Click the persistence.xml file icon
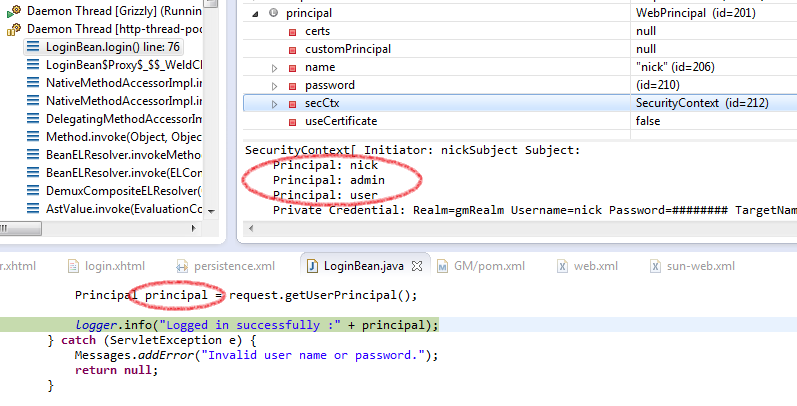The image size is (797, 406). tap(181, 266)
